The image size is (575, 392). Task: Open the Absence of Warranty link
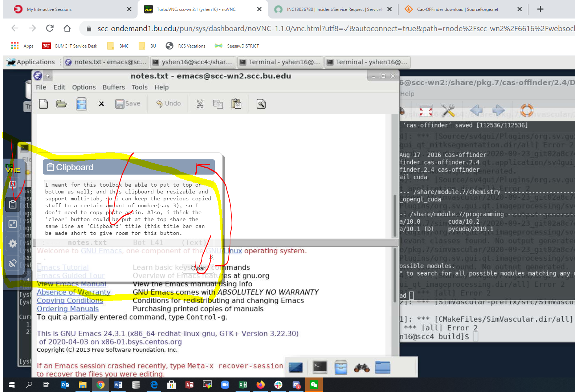pos(74,292)
